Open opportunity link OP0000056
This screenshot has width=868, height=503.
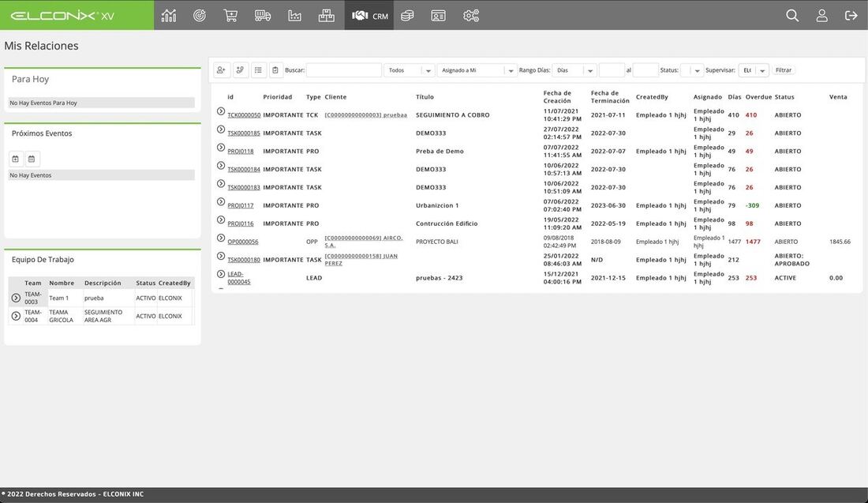(242, 242)
